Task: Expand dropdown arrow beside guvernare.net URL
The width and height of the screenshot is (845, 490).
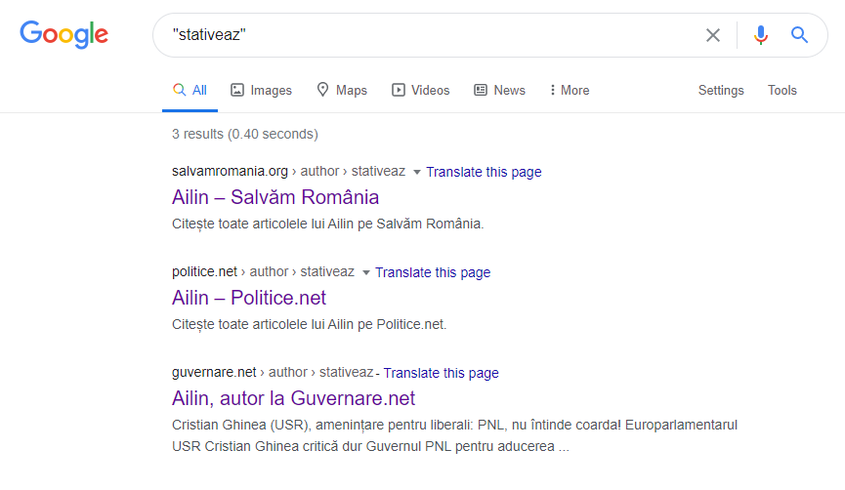Action: click(x=378, y=374)
